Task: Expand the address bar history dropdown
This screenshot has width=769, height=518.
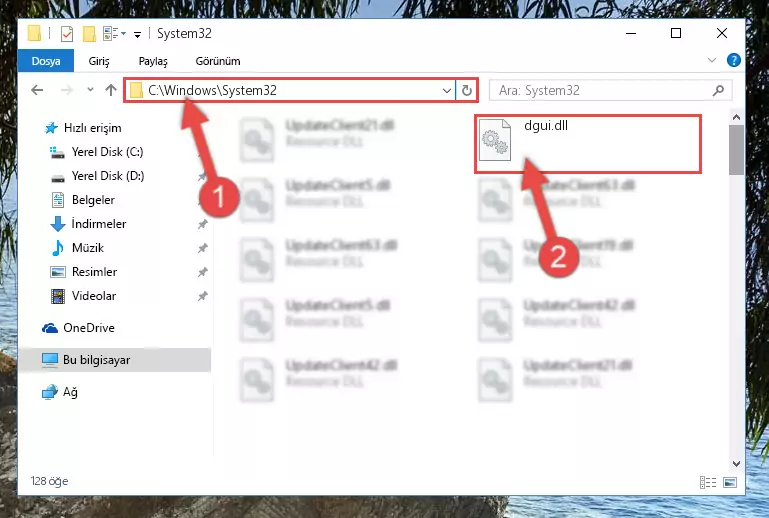Action: coord(446,91)
